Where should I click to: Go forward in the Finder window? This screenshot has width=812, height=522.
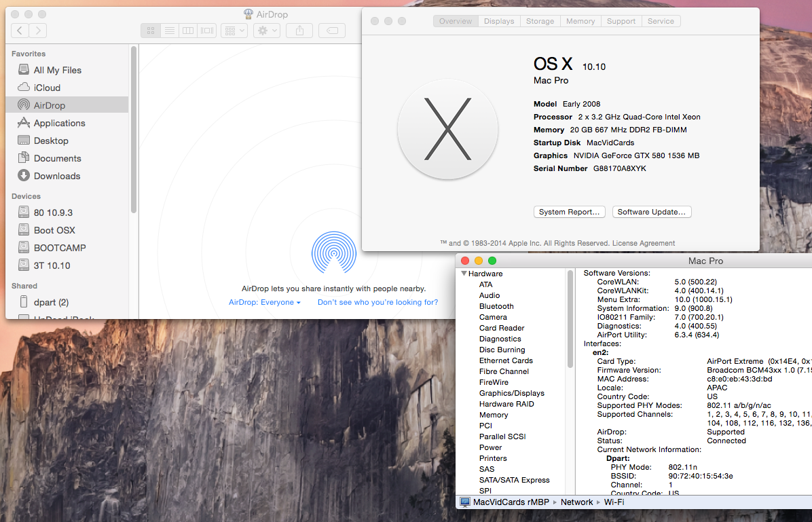coord(38,31)
